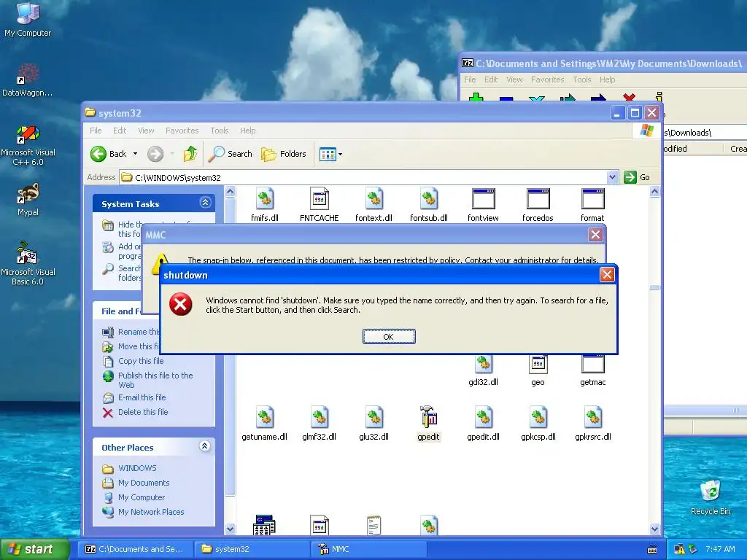Open My Network Places link
This screenshot has width=747, height=560.
pos(151,512)
